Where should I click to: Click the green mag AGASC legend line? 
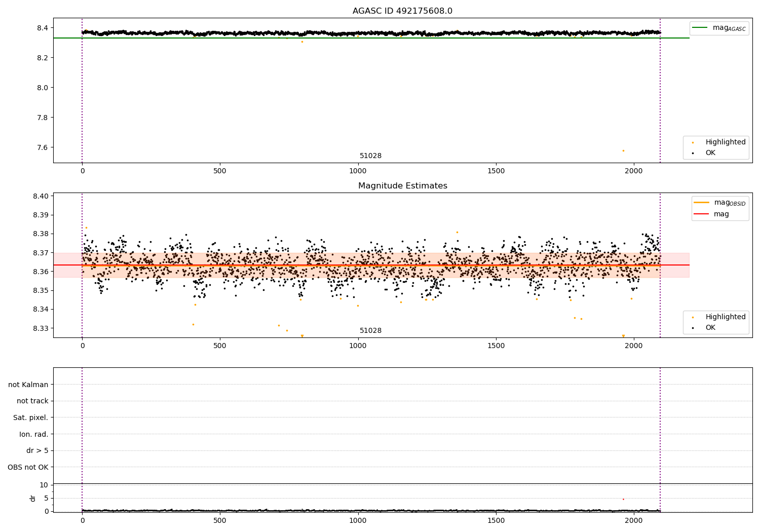700,27
